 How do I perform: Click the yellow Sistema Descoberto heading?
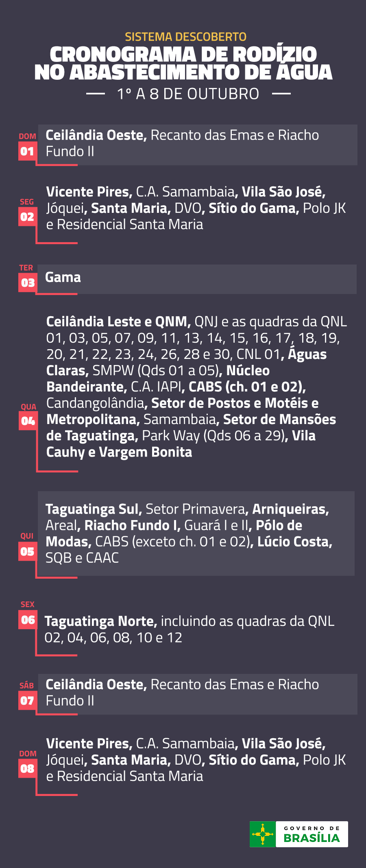pos(185,37)
